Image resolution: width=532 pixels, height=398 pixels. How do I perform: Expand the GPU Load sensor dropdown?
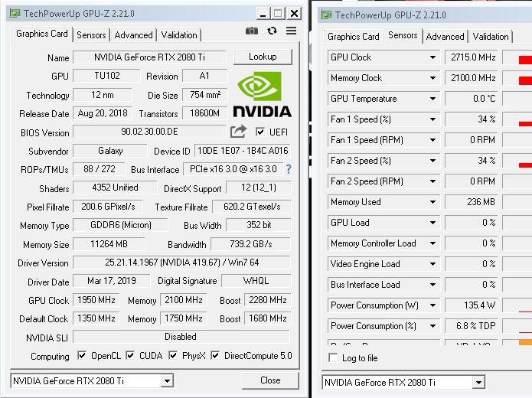[x=432, y=223]
